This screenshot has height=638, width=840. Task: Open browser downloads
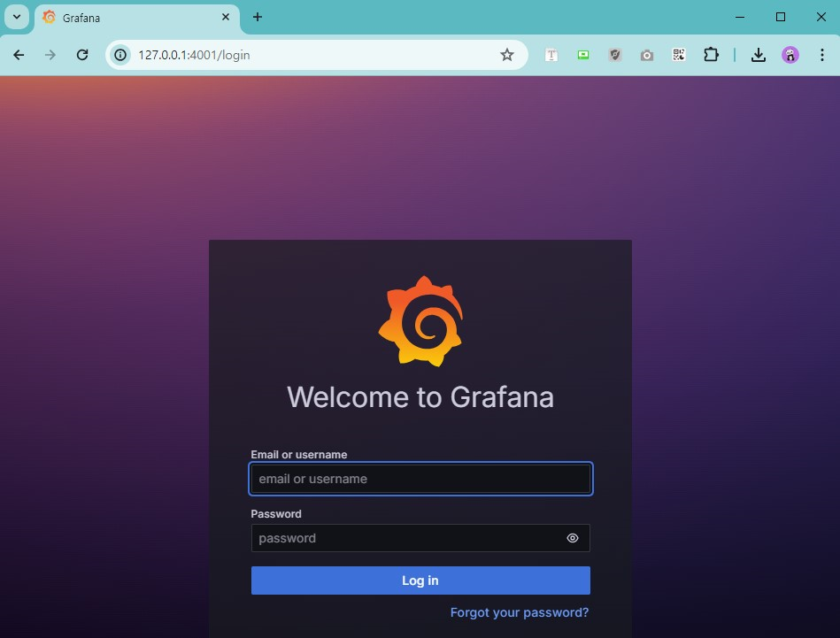click(758, 55)
